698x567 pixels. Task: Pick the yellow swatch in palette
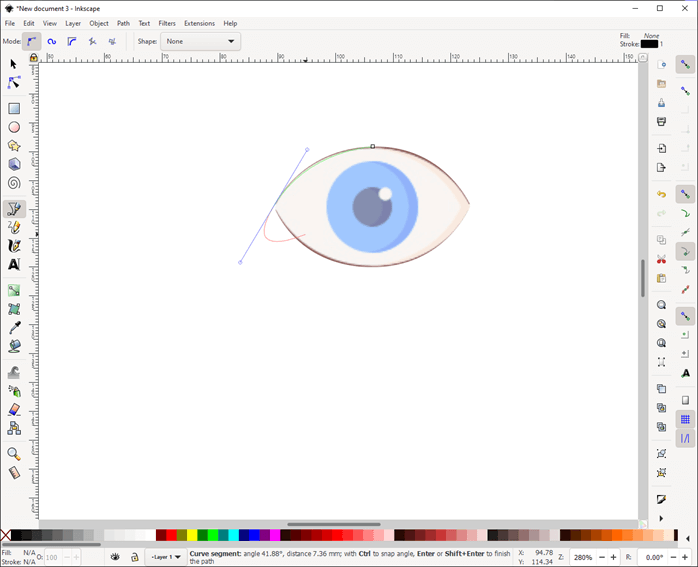192,536
